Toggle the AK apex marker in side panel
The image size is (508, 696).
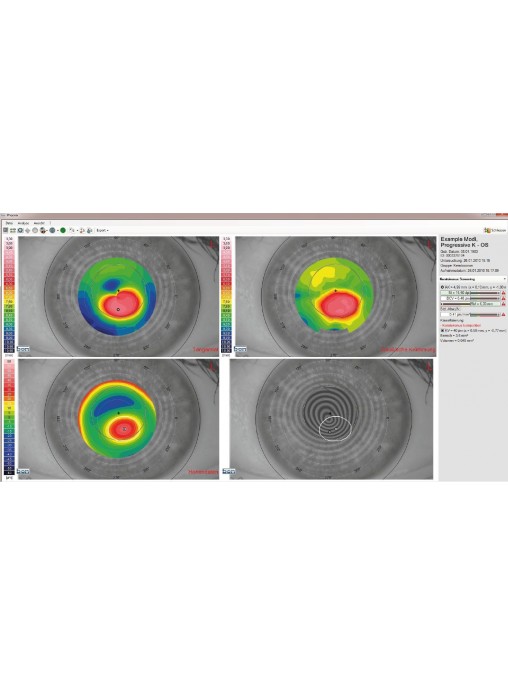[442, 287]
